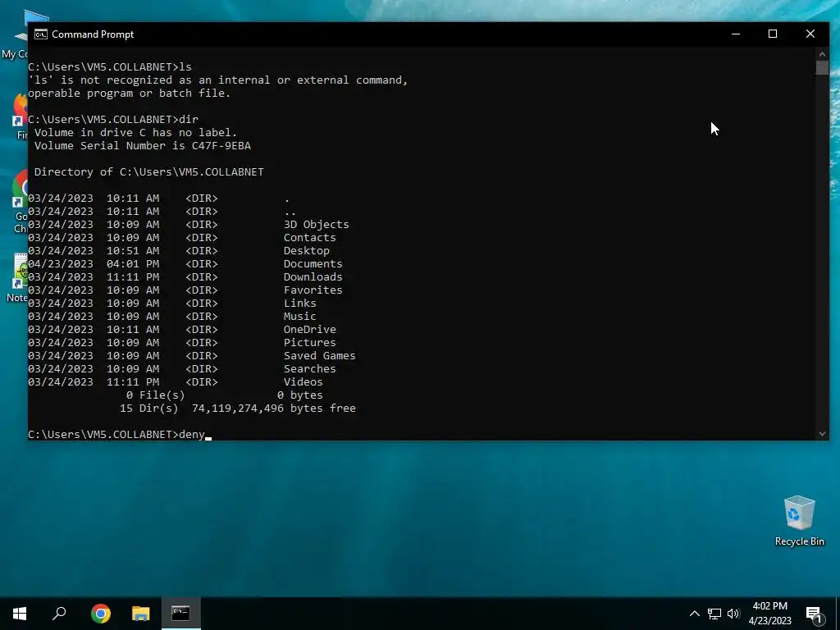Click the 'OneDrive' directory entry
Viewport: 840px width, 630px height.
309,330
